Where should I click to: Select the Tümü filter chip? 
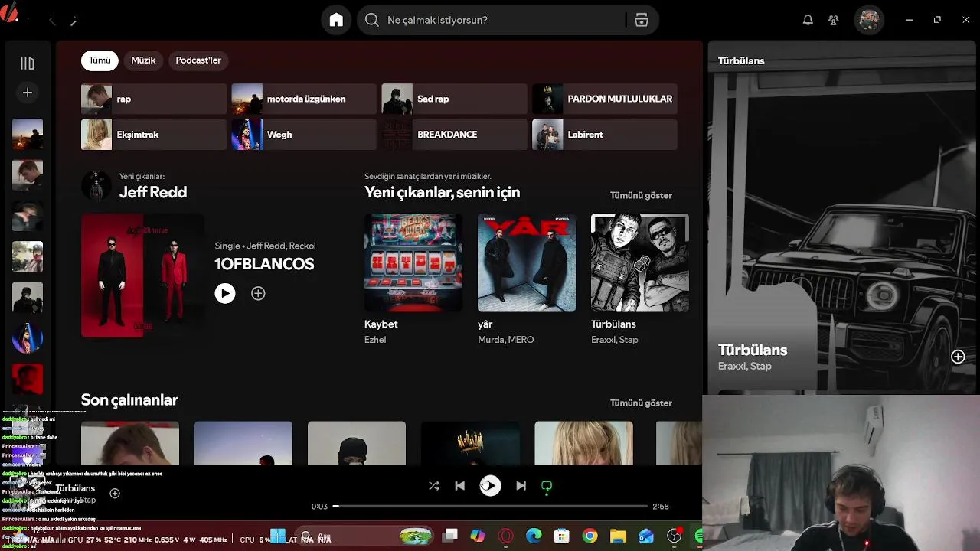tap(100, 60)
